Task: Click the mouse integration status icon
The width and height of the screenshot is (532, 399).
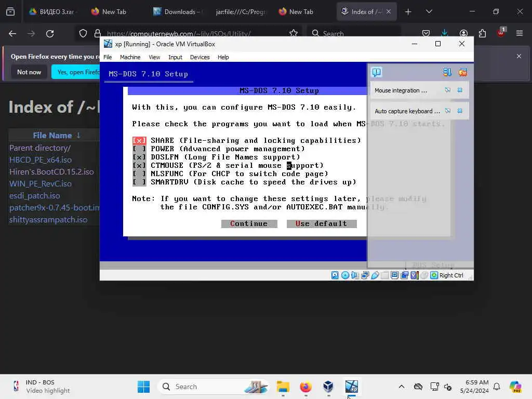Action: tap(424, 275)
